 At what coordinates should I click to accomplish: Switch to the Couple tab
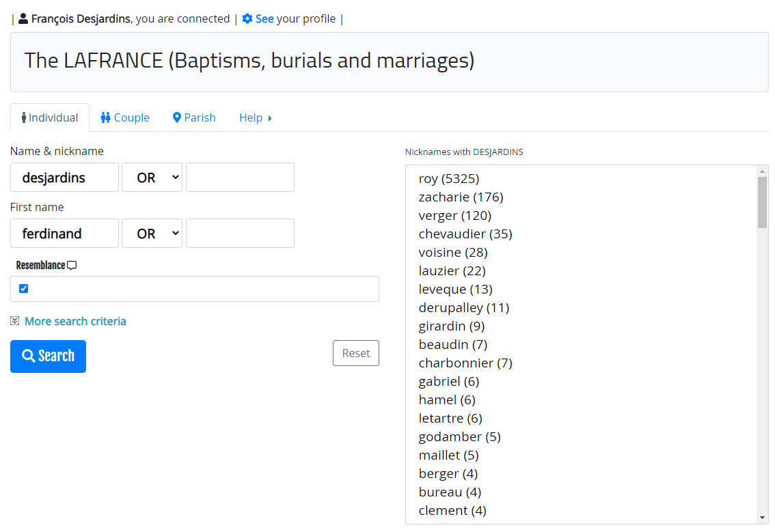point(125,117)
